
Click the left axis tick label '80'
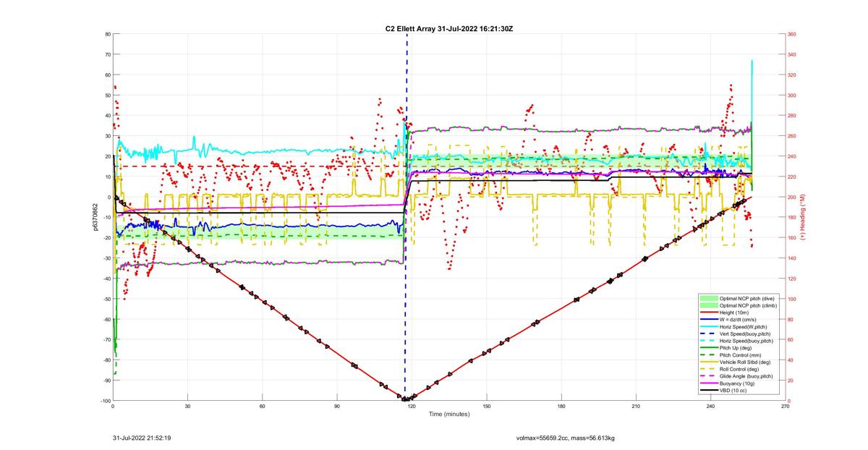pos(107,34)
